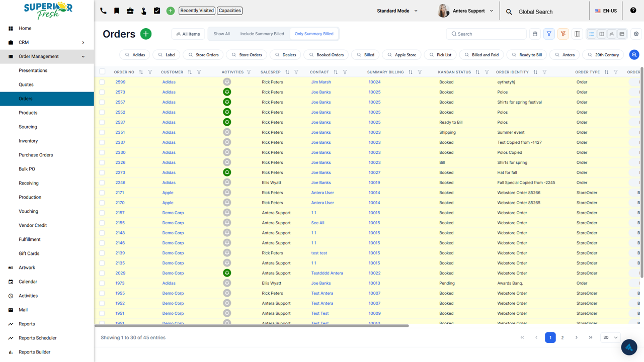Switch to the people group view icon
The width and height of the screenshot is (644, 362).
[612, 34]
